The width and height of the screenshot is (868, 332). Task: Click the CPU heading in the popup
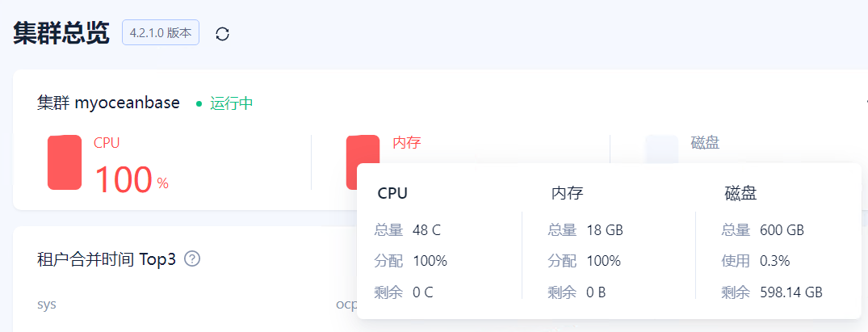pyautogui.click(x=392, y=193)
